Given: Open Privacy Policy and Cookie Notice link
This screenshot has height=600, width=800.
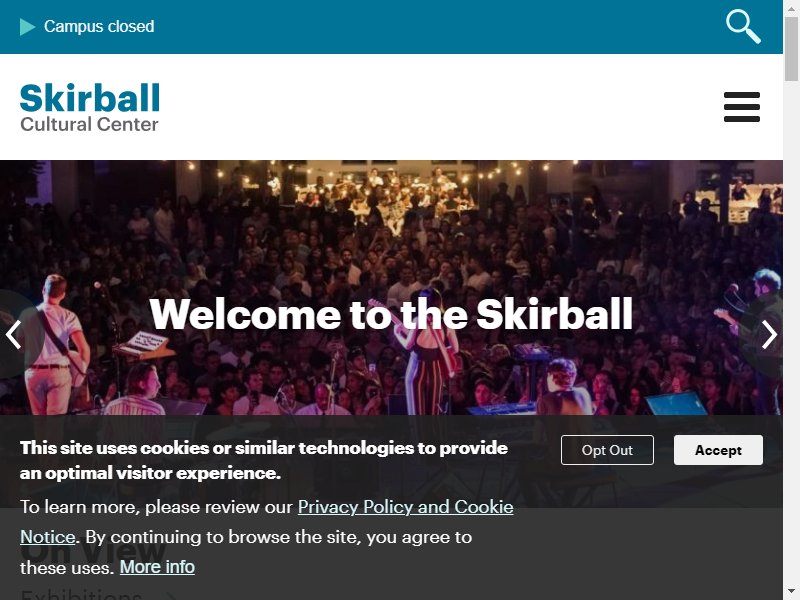Looking at the screenshot, I should pyautogui.click(x=406, y=507).
